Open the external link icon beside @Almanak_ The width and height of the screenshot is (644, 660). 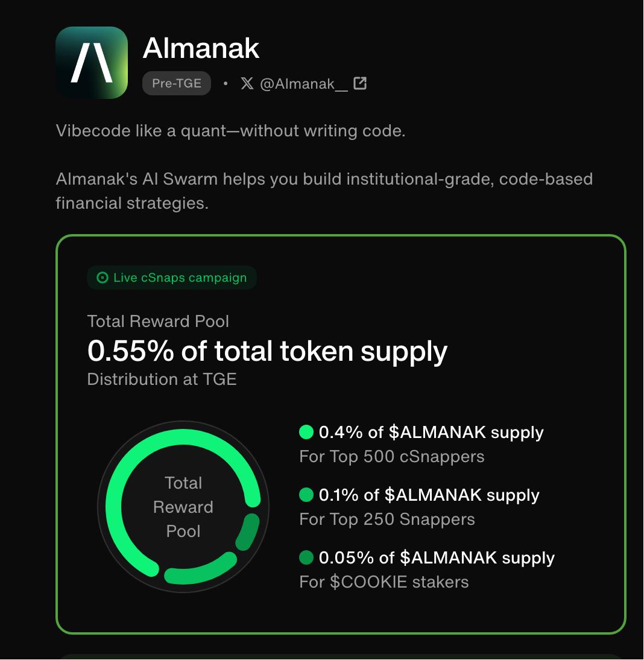[360, 83]
